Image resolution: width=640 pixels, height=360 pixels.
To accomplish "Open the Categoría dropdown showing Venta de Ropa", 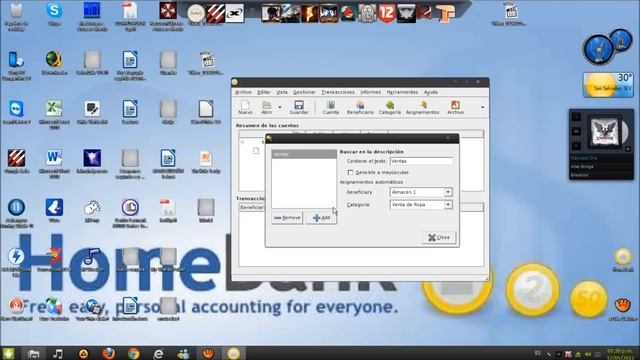I will coord(421,204).
